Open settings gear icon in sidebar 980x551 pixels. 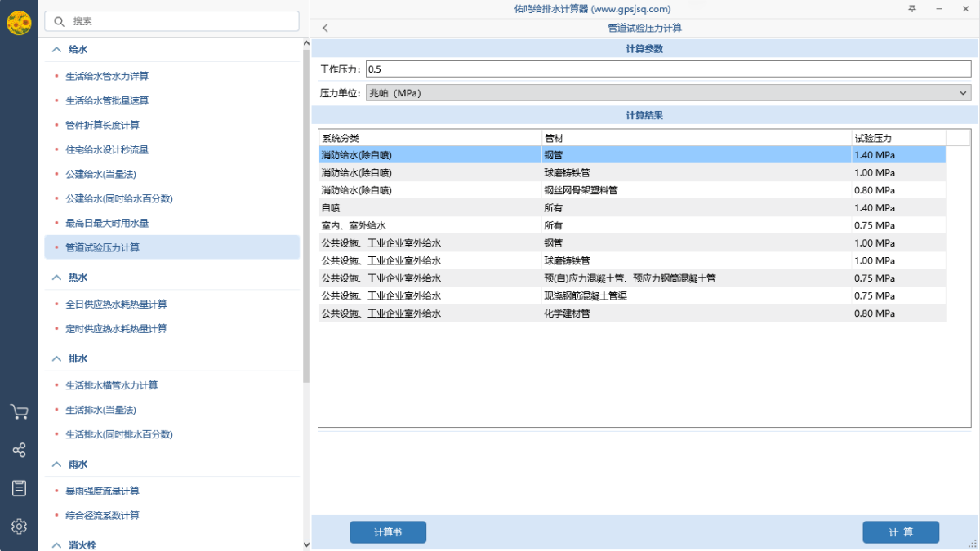pyautogui.click(x=19, y=527)
